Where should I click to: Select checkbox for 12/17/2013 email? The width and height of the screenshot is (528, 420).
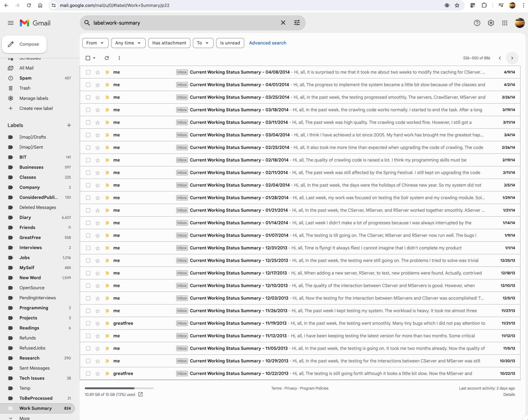[x=88, y=273]
